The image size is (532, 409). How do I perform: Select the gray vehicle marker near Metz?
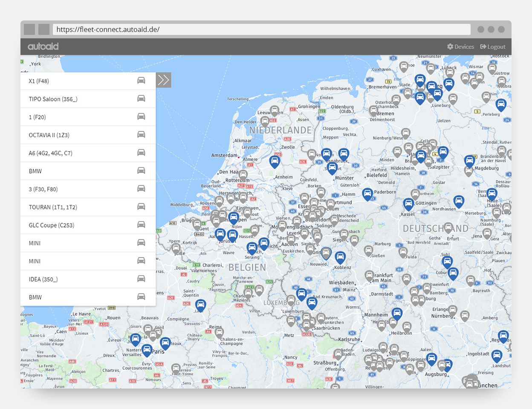pos(291,321)
